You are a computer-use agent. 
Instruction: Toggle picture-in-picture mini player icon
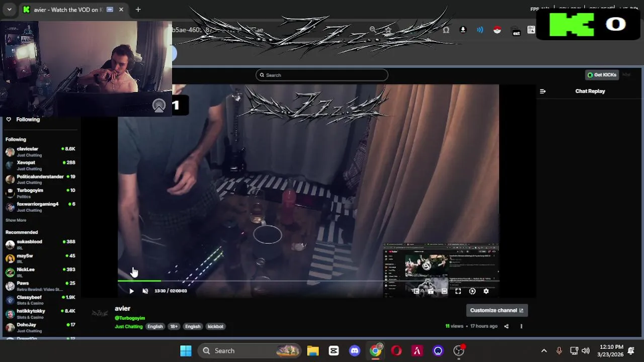tap(417, 291)
